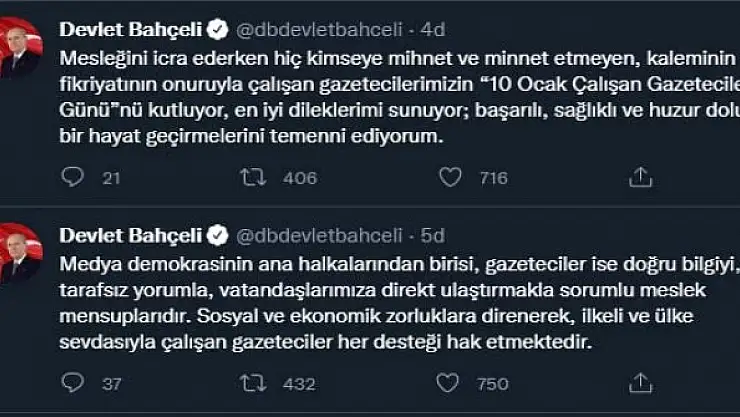Like the tweet with 716 likes
740x417 pixels.
tap(451, 177)
